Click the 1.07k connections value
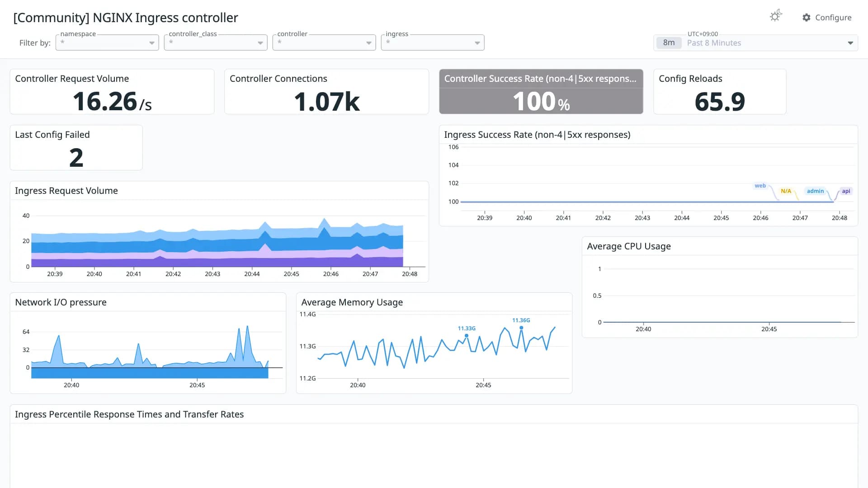868x488 pixels. coord(326,101)
